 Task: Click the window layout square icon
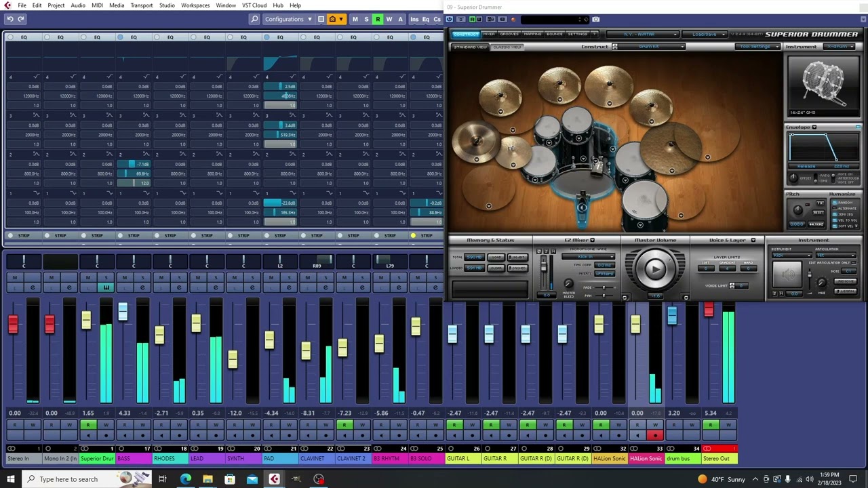(321, 19)
